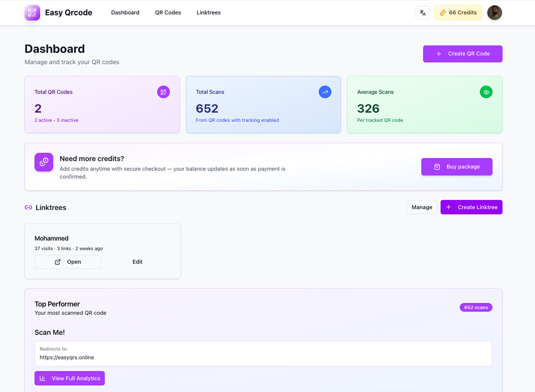Click the 'Per tracked QR code' text
535x392 pixels.
pyautogui.click(x=380, y=120)
